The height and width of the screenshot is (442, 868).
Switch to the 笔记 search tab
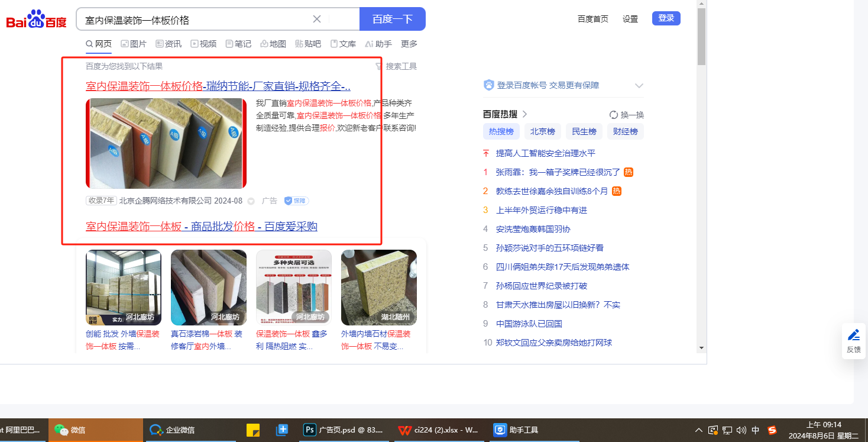click(238, 44)
